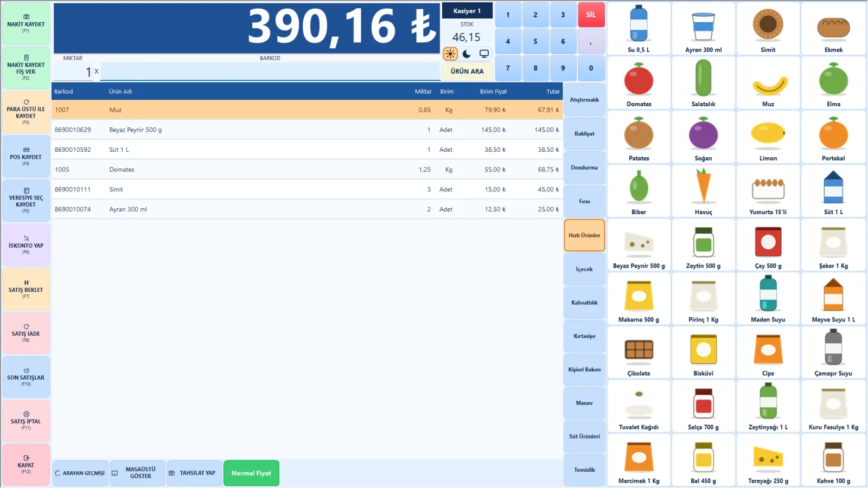Choose the Elma product tile
Viewport: 868px width, 488px height.
click(833, 83)
